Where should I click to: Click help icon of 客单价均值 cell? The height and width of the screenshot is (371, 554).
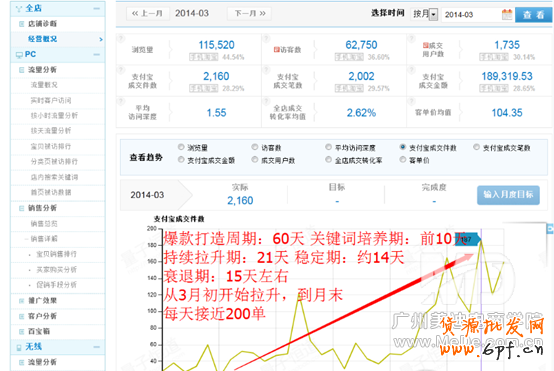pos(411,101)
